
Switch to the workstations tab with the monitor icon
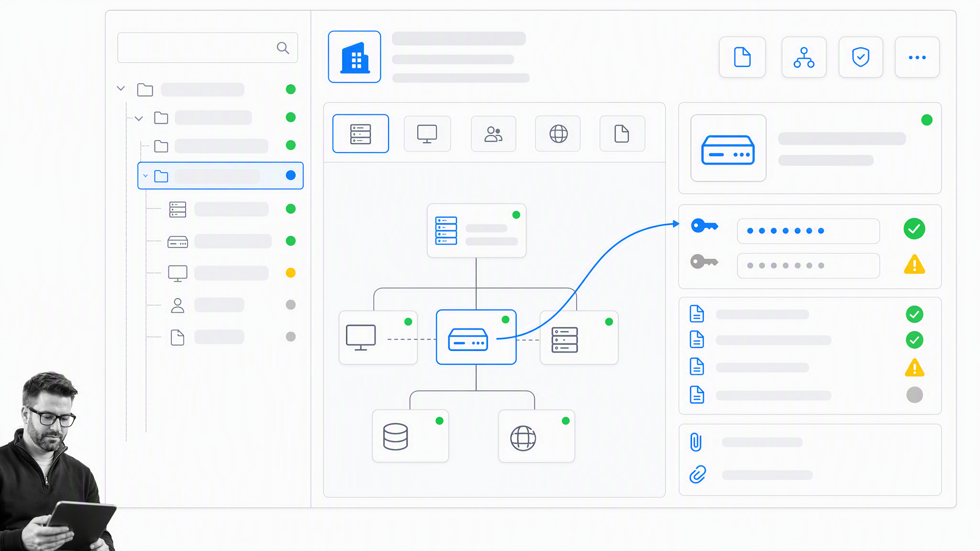click(427, 133)
